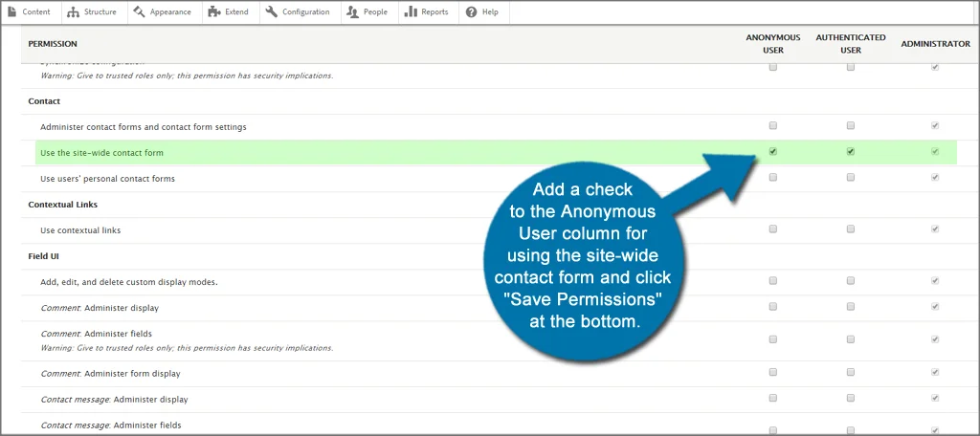Click 'Contact message: Administer fields' text

click(x=111, y=425)
